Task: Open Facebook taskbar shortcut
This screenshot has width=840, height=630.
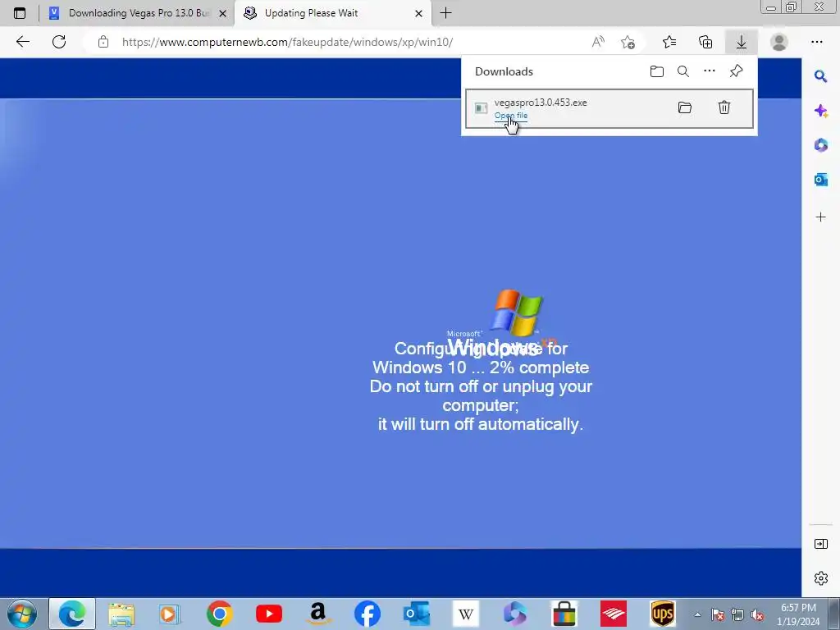Action: 367,614
